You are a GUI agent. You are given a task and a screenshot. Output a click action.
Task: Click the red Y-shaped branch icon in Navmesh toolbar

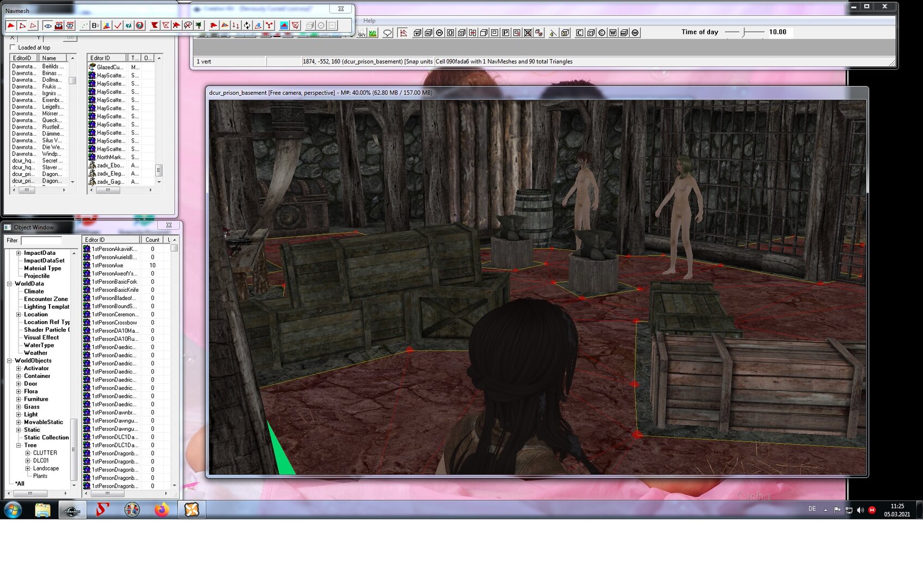click(x=269, y=26)
